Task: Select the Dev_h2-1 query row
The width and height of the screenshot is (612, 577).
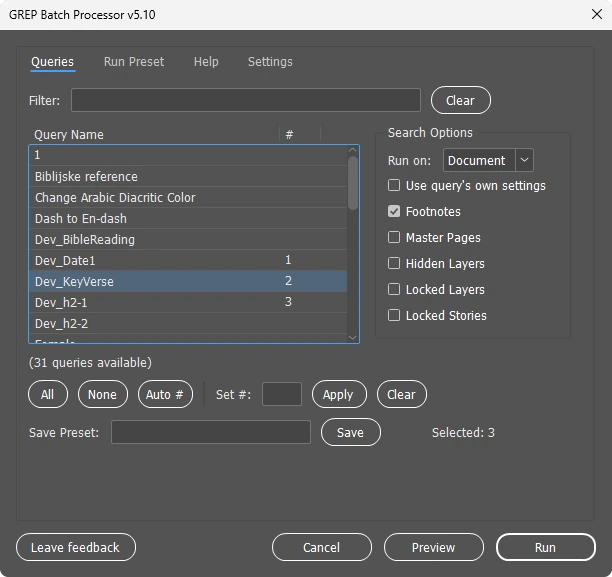Action: click(188, 303)
